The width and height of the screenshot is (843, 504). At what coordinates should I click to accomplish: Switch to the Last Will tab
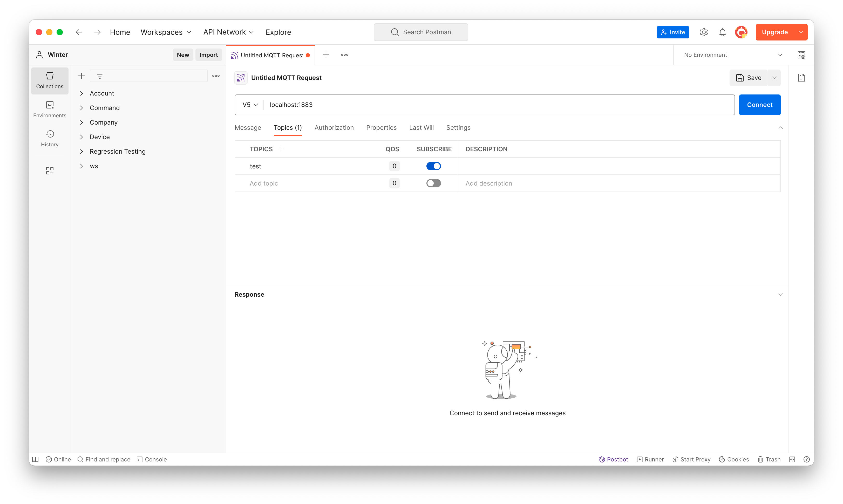[x=421, y=127]
